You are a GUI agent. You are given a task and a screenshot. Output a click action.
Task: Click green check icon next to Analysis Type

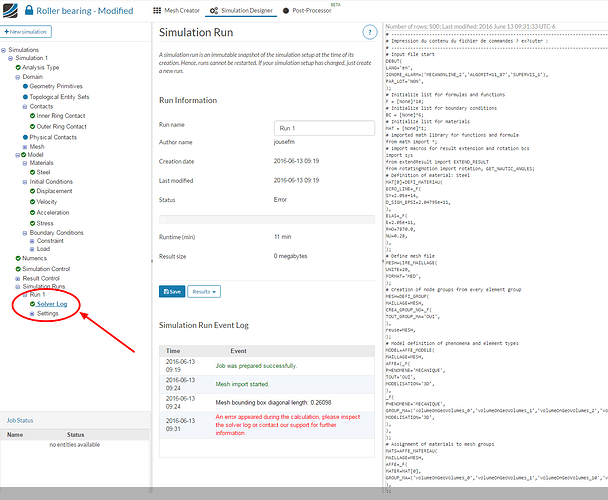click(x=18, y=67)
